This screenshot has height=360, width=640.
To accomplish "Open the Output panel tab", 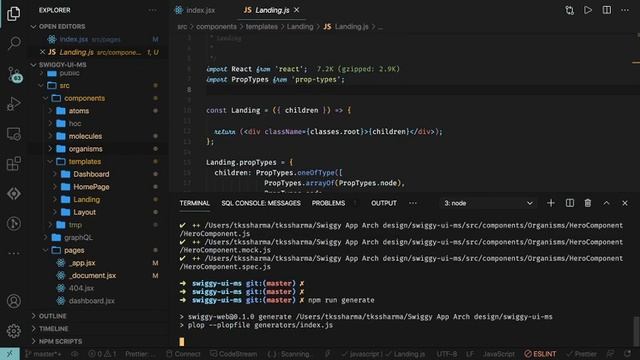I will [384, 203].
